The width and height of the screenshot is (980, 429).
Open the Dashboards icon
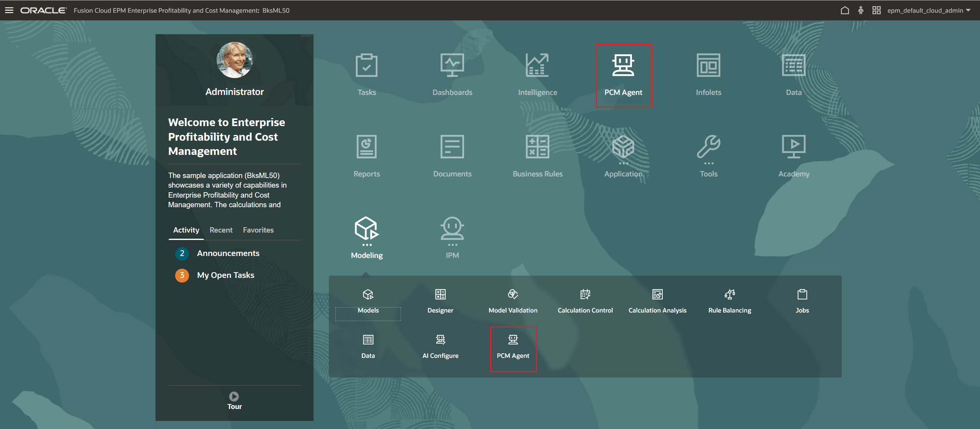(x=452, y=73)
